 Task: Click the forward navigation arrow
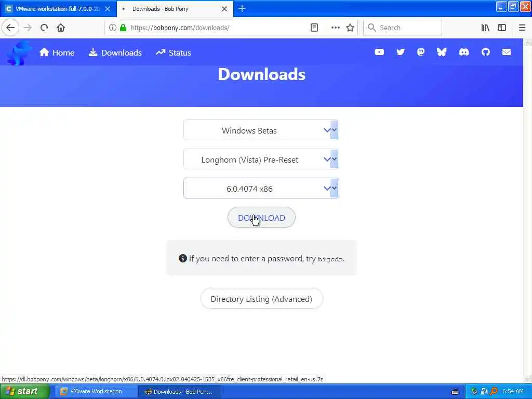coord(28,28)
